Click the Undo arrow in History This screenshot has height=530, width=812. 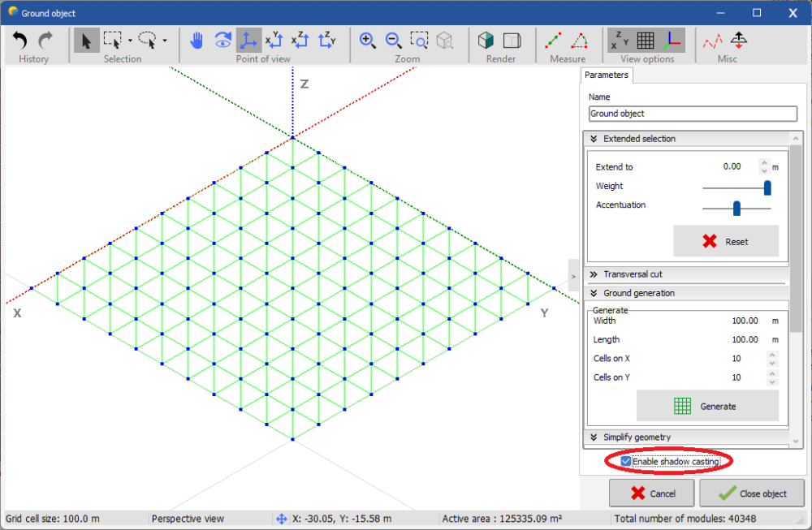tap(20, 40)
